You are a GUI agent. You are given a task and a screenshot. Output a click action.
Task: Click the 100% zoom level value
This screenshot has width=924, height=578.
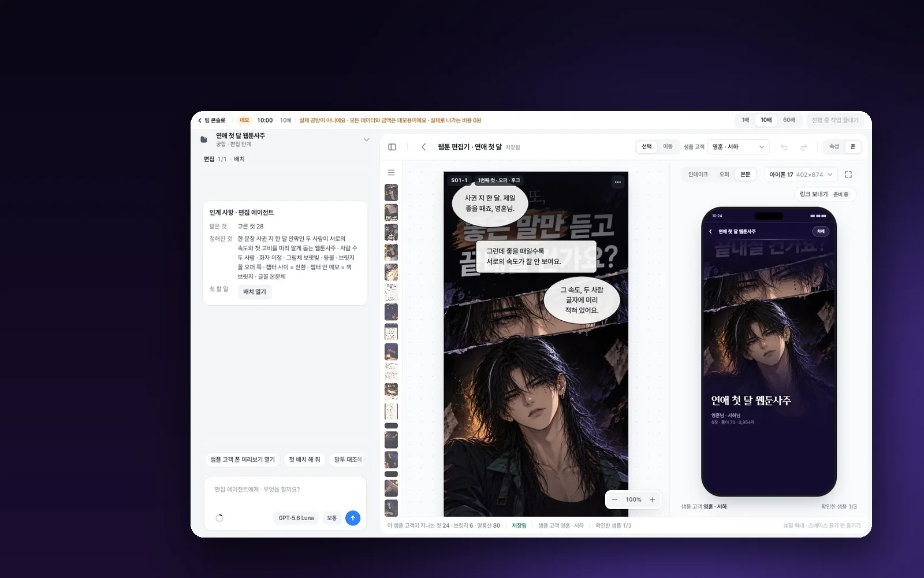tap(634, 499)
